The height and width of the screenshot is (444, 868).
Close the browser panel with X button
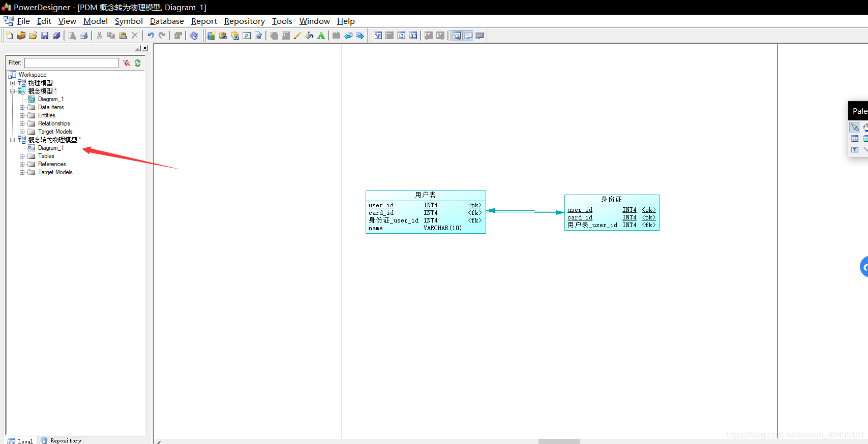click(145, 48)
